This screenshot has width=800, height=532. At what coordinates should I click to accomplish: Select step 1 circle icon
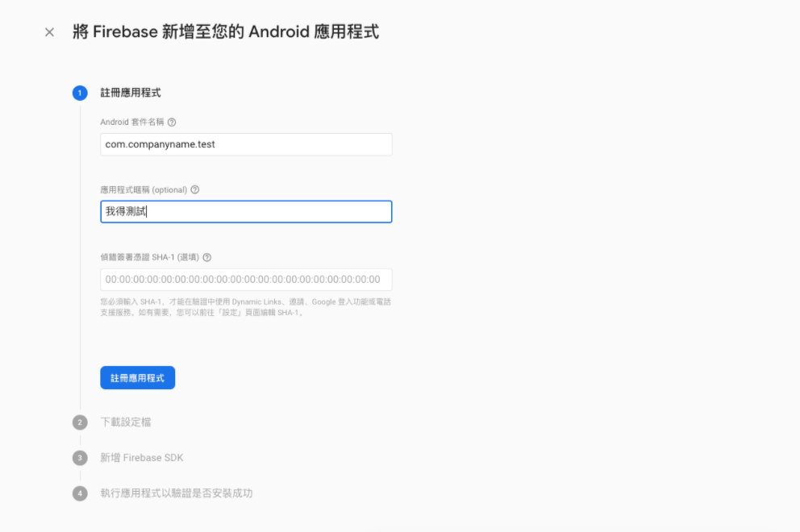80,93
